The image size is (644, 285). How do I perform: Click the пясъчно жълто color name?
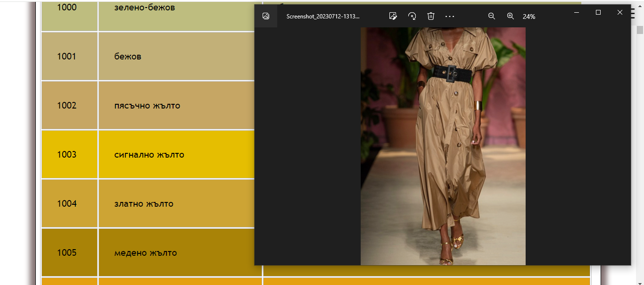[147, 106]
